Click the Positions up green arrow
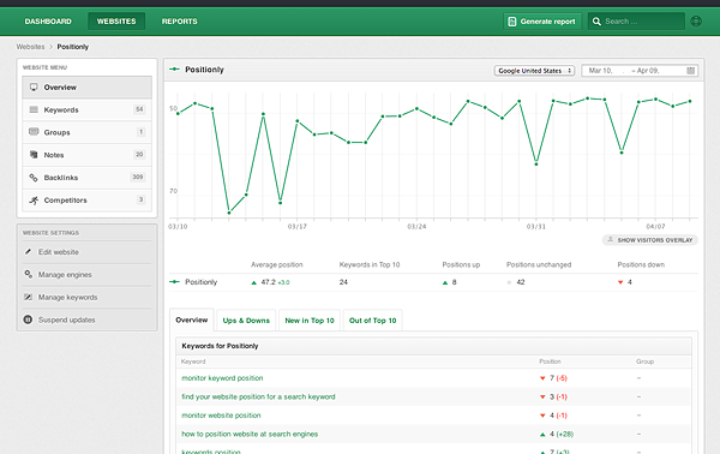Image resolution: width=720 pixels, height=454 pixels. pos(444,283)
